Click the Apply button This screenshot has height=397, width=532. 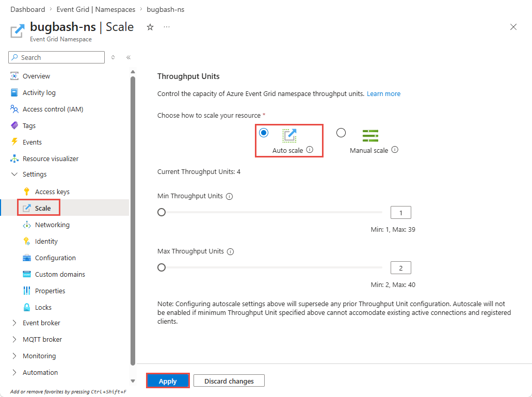(x=168, y=380)
